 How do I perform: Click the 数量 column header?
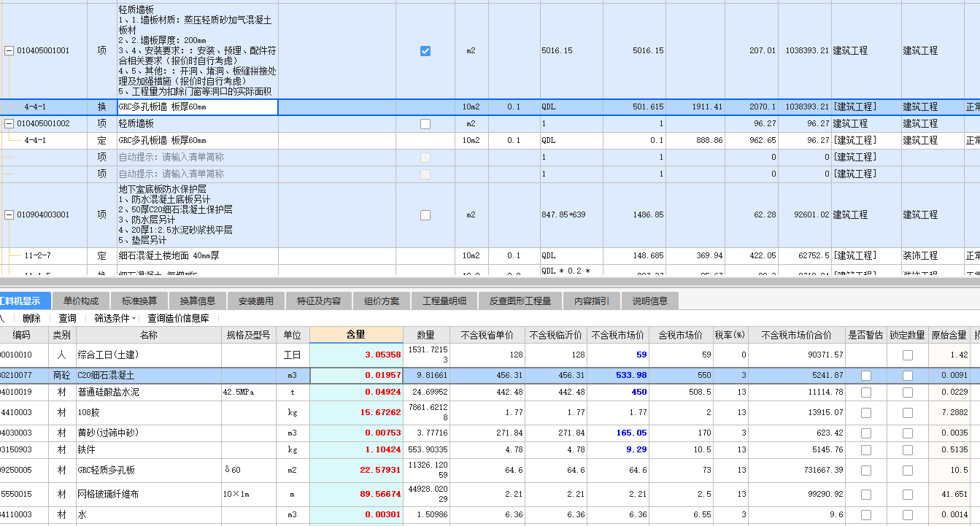point(426,335)
